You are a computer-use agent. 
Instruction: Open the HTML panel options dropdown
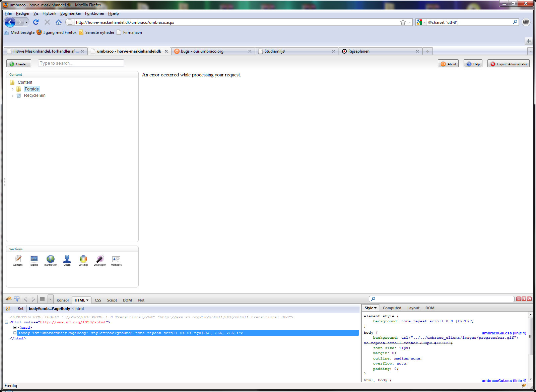coord(87,300)
